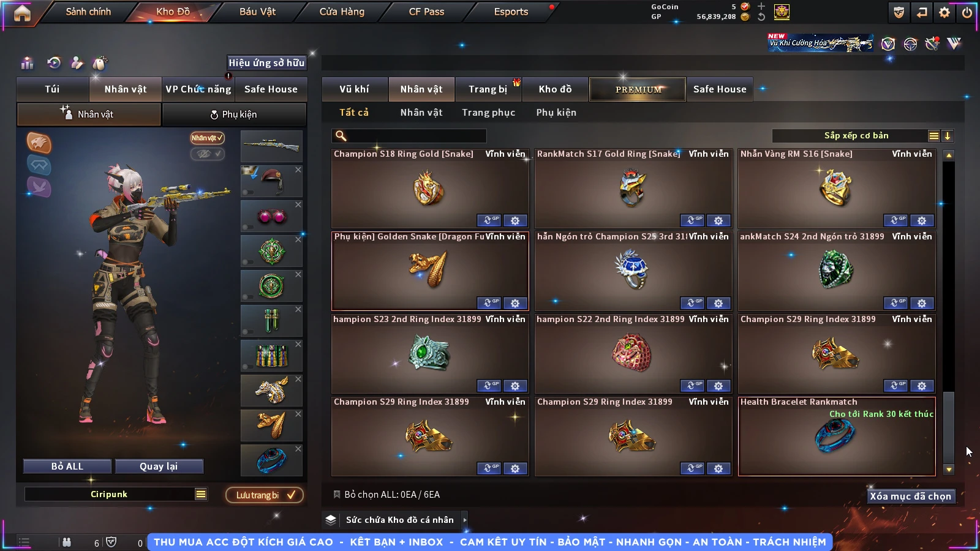Open the Ciripunk preset list menu
The height and width of the screenshot is (551, 980).
click(201, 494)
